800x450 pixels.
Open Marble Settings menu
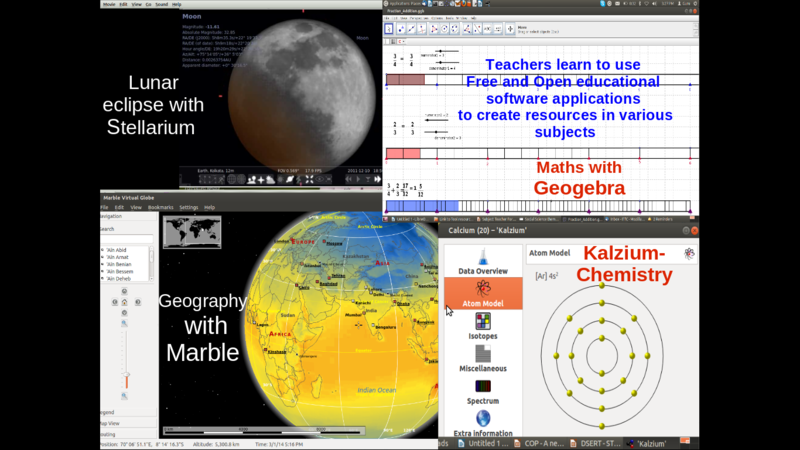(x=188, y=208)
